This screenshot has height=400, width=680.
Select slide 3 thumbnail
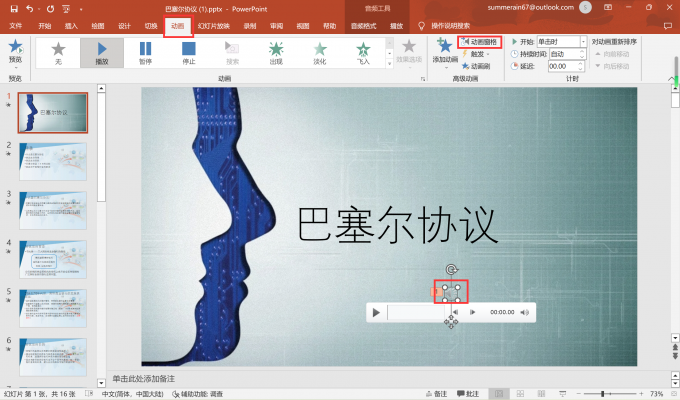pyautogui.click(x=53, y=210)
